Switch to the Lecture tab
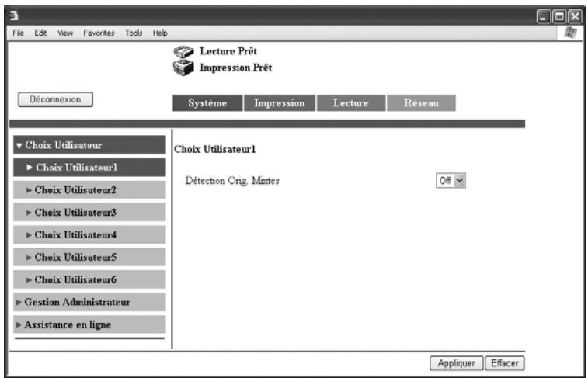 tap(351, 103)
